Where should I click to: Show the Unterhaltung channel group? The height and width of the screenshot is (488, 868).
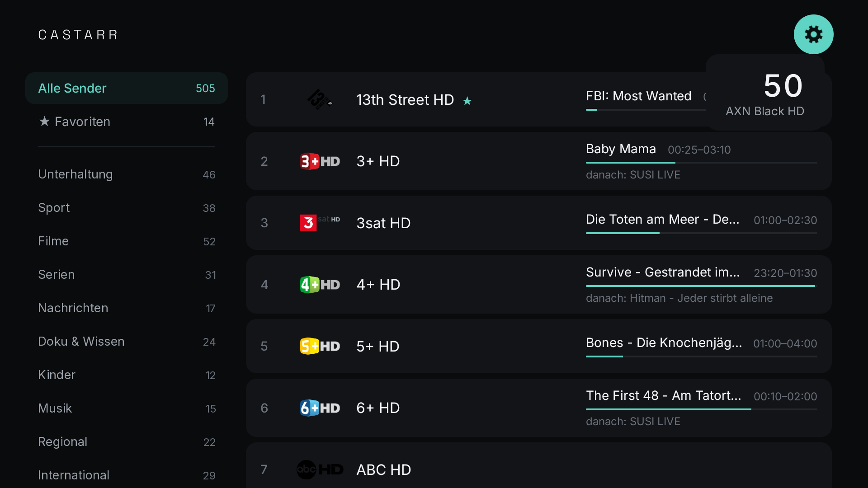point(127,174)
